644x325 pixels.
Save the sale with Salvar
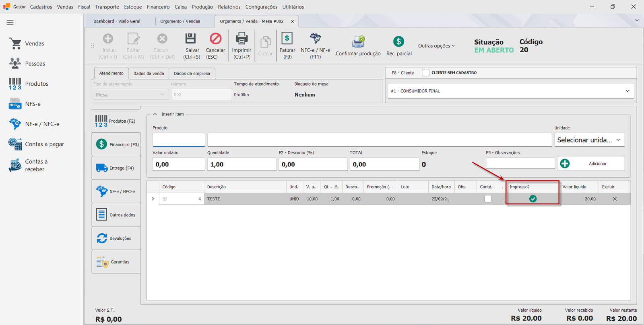192,46
